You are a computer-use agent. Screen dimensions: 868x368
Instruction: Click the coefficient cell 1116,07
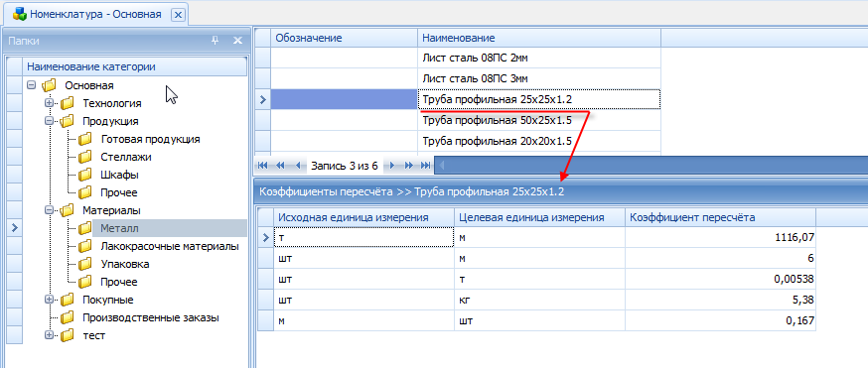click(720, 238)
